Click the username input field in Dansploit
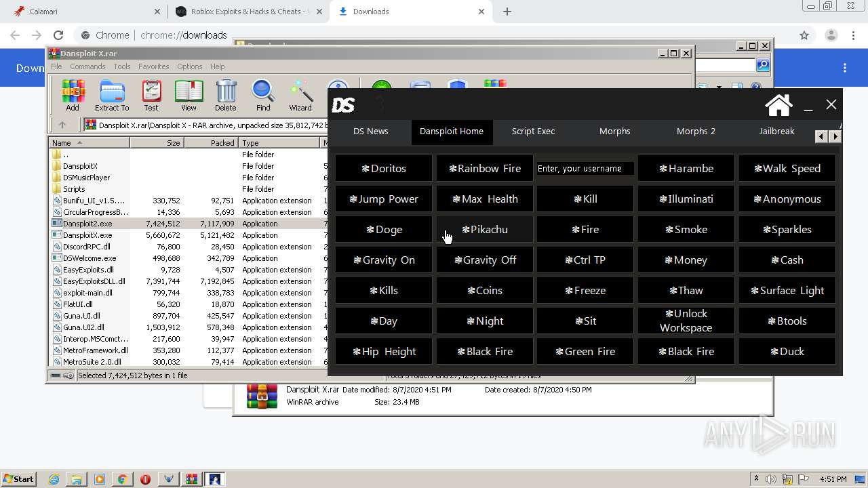868x488 pixels. (x=585, y=169)
